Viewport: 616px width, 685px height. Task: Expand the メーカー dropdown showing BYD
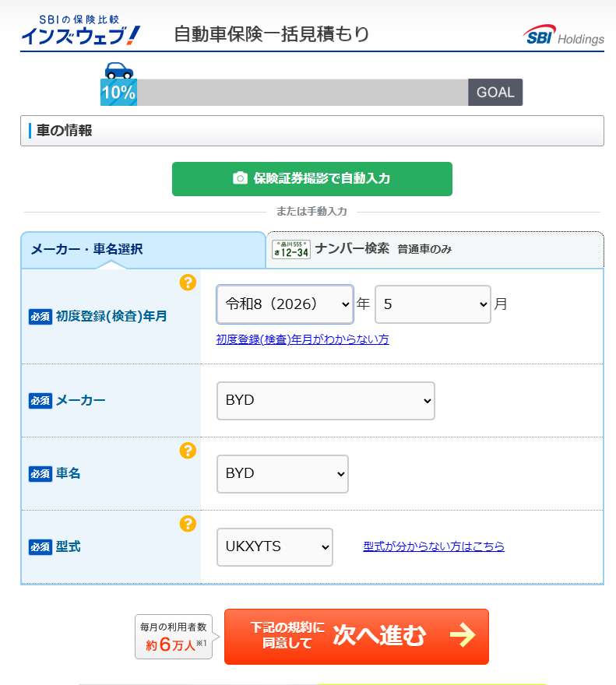326,401
